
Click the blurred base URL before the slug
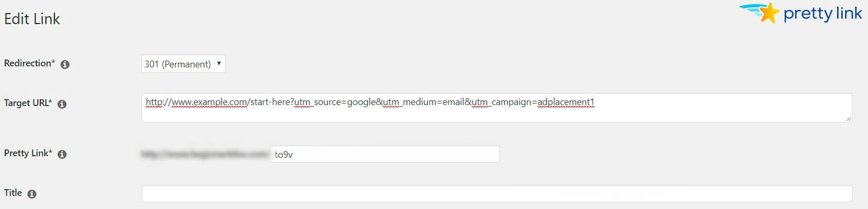205,154
